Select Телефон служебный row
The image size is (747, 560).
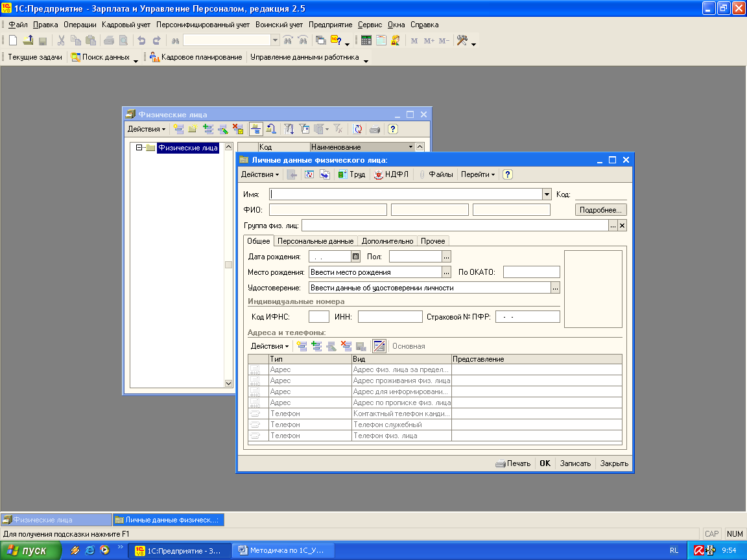(435, 425)
